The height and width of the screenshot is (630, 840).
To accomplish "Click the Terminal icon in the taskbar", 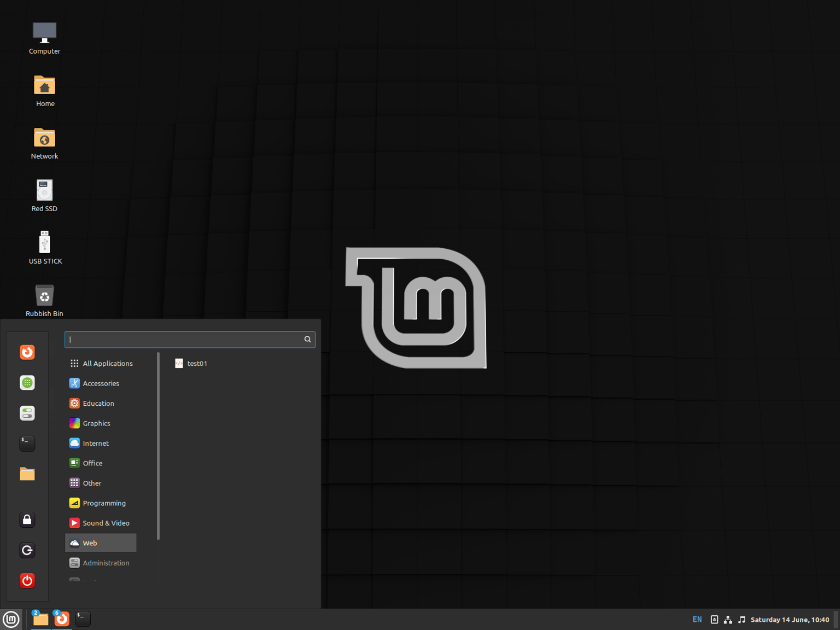I will (83, 619).
